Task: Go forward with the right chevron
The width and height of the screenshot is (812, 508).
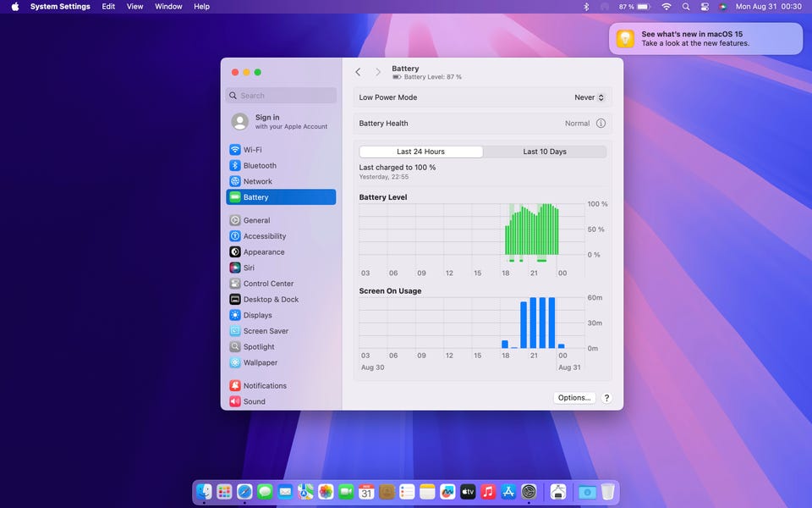Action: (378, 72)
